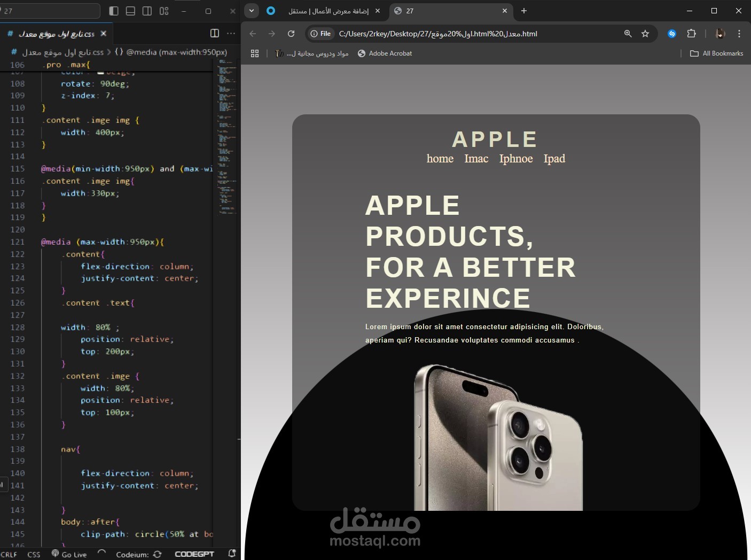Viewport: 751px width, 560px height.
Task: Open Chrome zoom magnifier icon
Action: click(x=628, y=34)
